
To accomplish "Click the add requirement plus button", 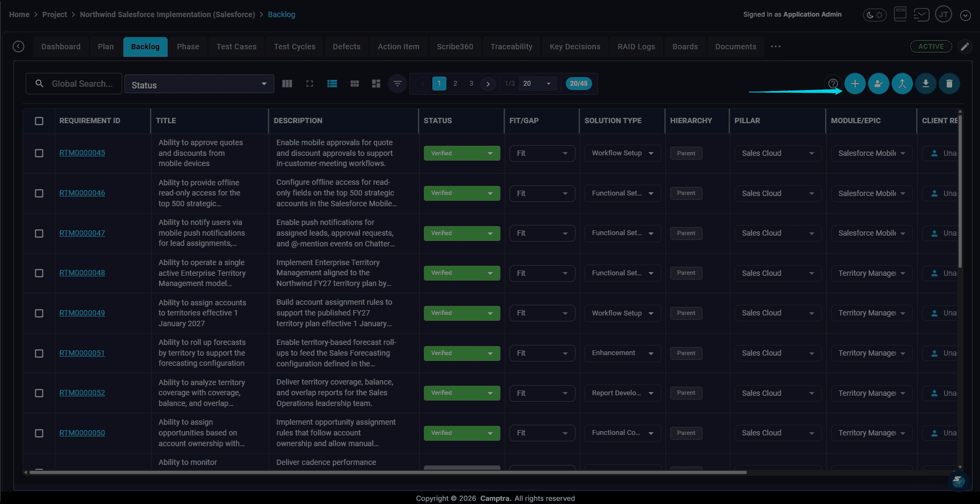I will tap(855, 84).
